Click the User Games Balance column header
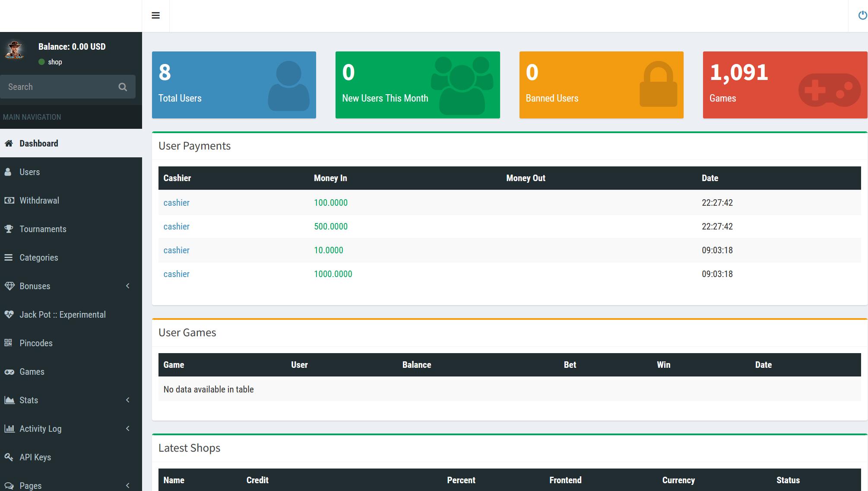This screenshot has height=491, width=868. coord(417,365)
